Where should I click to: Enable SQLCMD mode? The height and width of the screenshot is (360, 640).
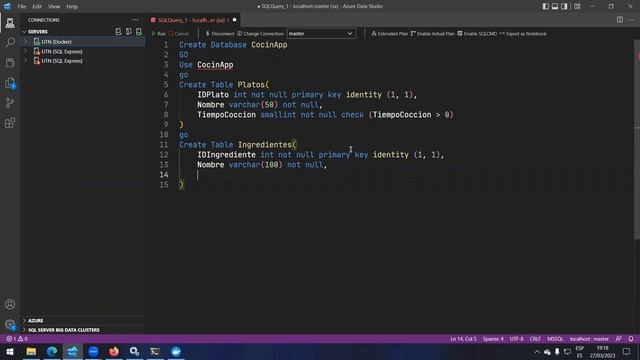click(477, 34)
